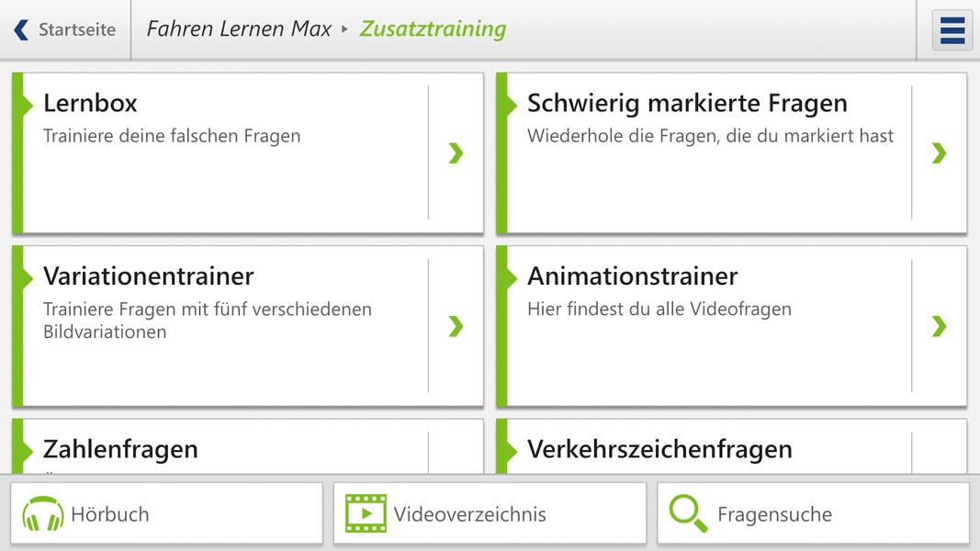Select the Zusatztraining breadcrumb
This screenshot has height=551, width=980.
click(x=433, y=28)
